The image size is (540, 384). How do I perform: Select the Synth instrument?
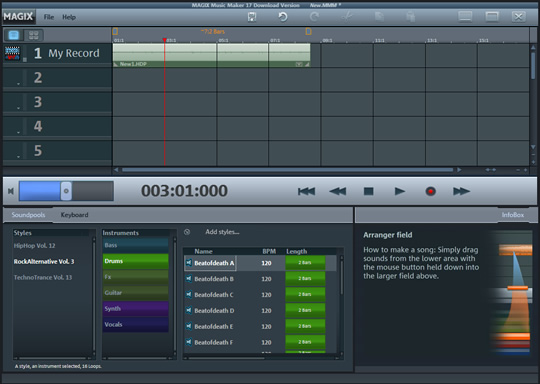tap(136, 309)
